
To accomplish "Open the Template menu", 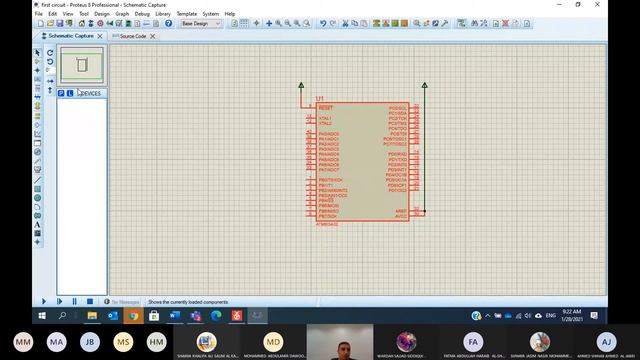I will coord(187,14).
